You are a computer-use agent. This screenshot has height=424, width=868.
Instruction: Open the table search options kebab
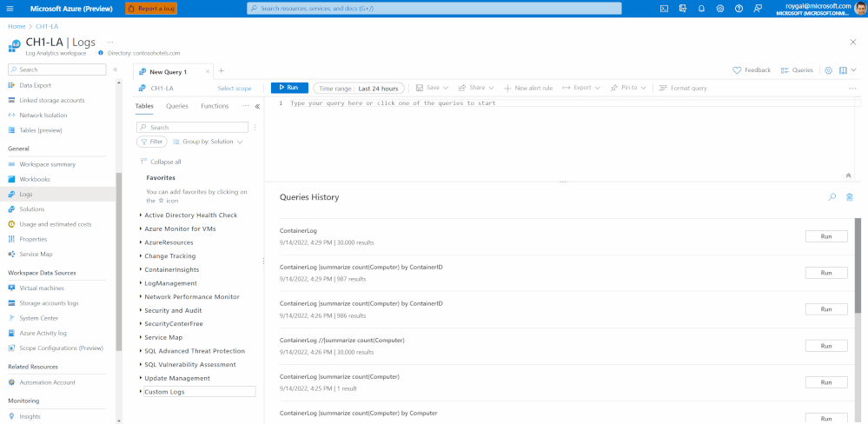255,128
